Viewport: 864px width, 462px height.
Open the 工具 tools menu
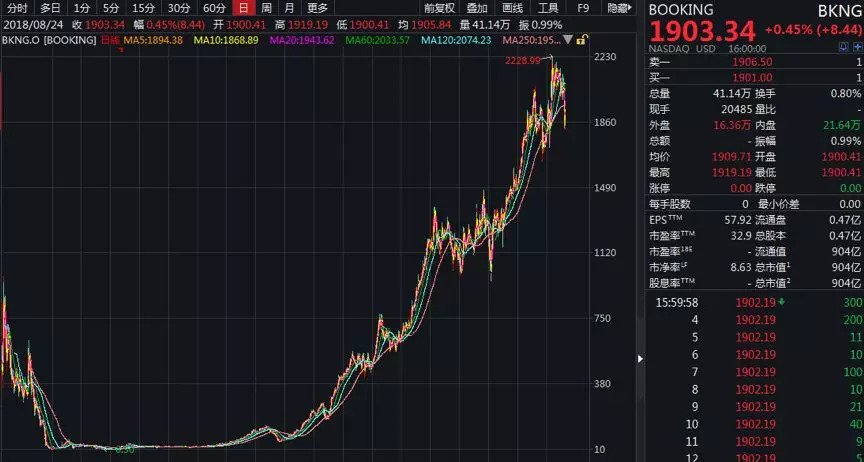(x=548, y=8)
